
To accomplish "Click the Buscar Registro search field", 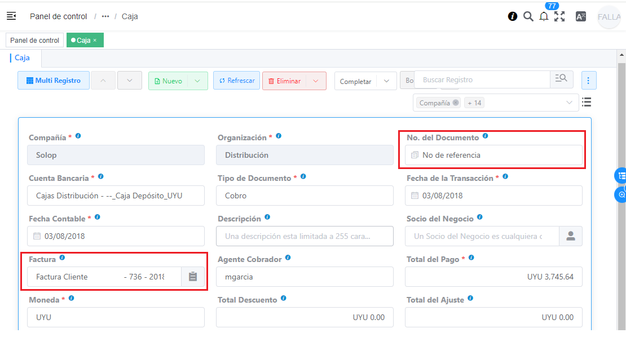I will (482, 80).
